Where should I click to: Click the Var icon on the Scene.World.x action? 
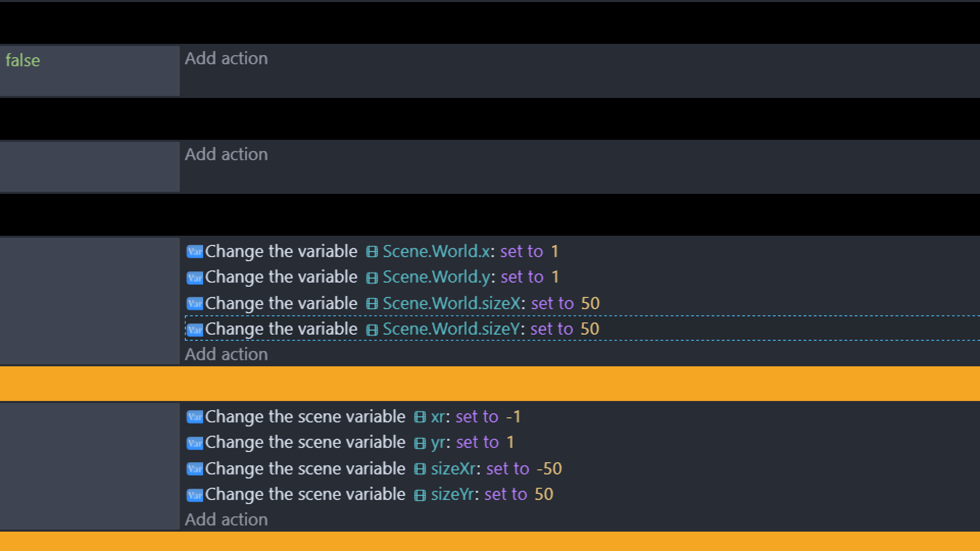pyautogui.click(x=194, y=252)
